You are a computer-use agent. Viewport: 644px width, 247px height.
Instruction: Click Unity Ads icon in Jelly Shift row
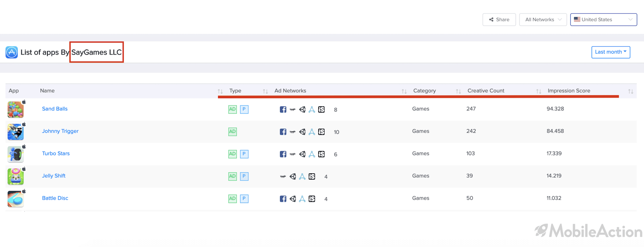(x=293, y=176)
